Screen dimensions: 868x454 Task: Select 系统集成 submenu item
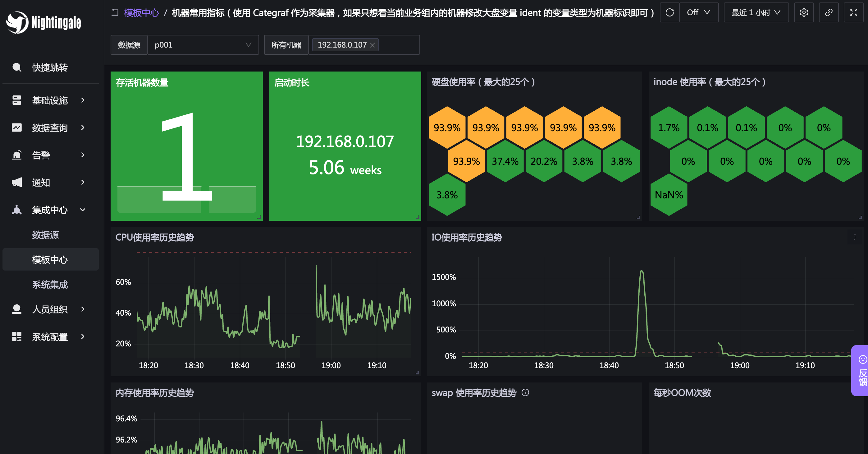click(x=50, y=284)
